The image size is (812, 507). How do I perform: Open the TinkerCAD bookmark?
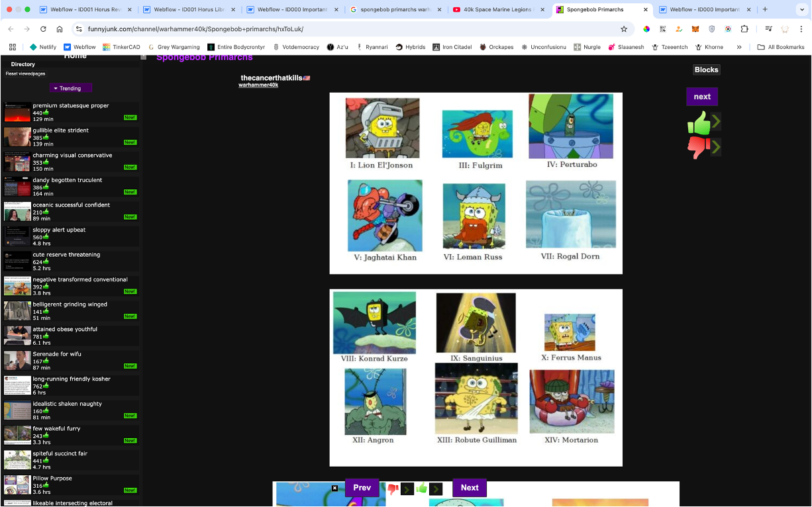[x=121, y=47]
